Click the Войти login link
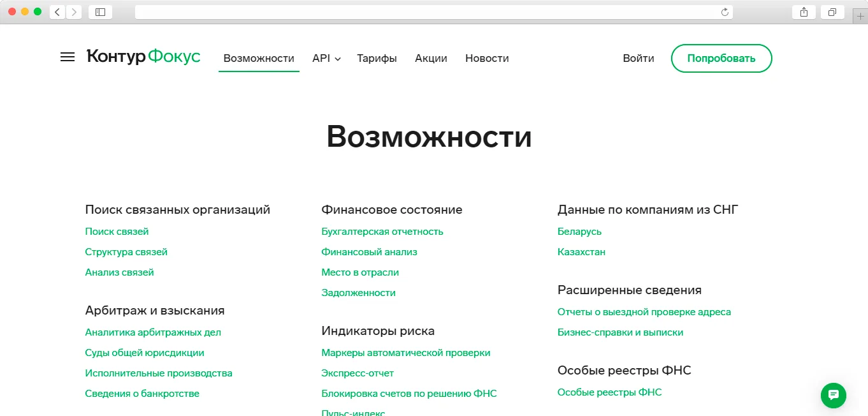Image resolution: width=868 pixels, height=416 pixels. click(639, 58)
